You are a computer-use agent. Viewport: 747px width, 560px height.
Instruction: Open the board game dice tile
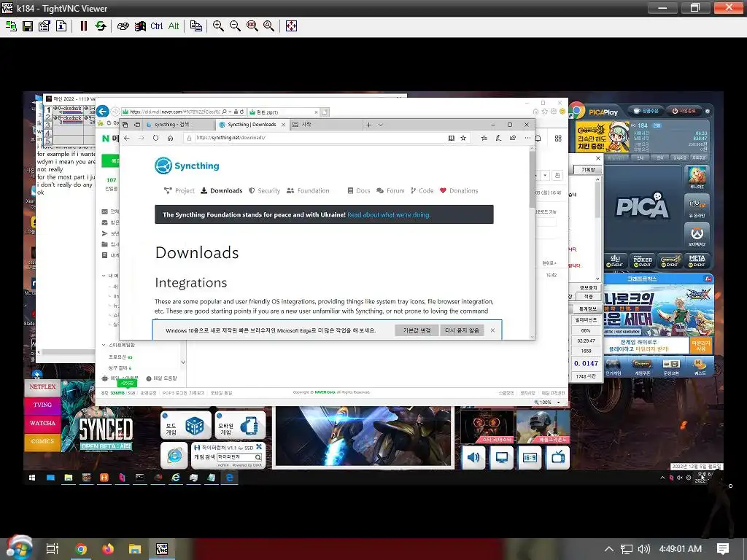(x=186, y=425)
